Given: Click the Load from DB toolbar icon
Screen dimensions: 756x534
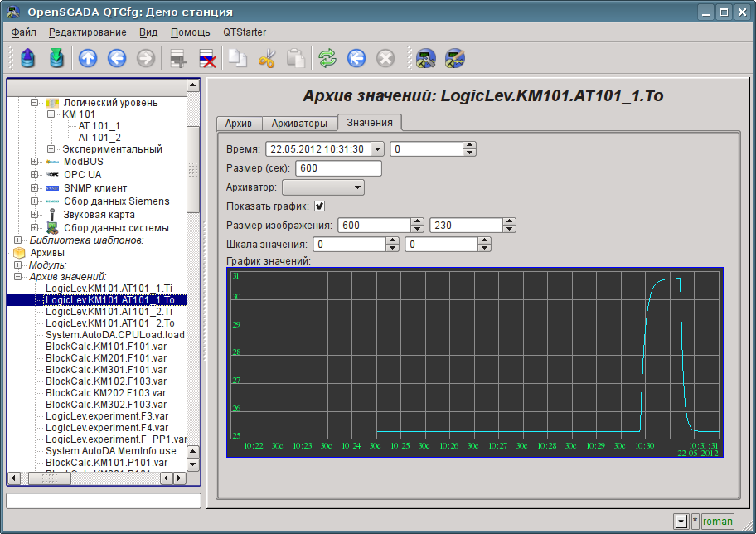Looking at the screenshot, I should tap(28, 58).
